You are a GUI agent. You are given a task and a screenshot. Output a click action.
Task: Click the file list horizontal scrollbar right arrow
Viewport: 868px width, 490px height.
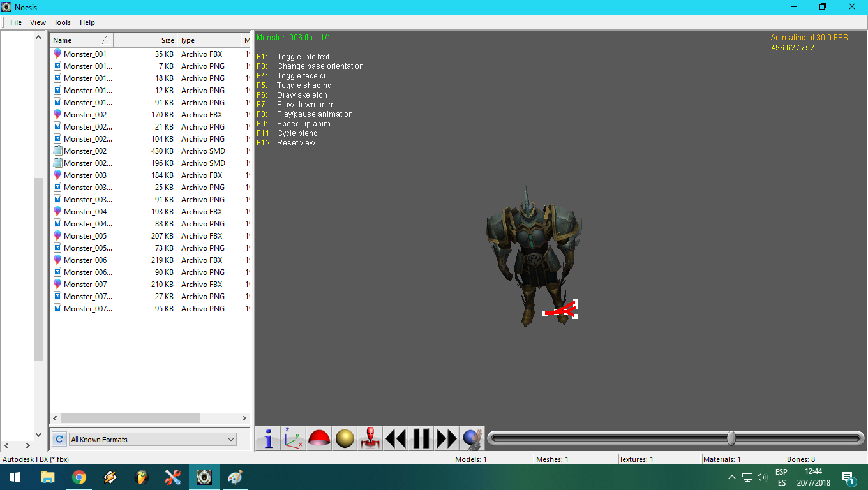coord(244,419)
